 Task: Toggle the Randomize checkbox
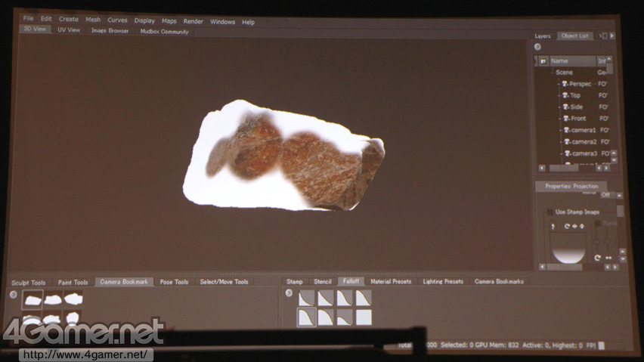pyautogui.click(x=598, y=223)
